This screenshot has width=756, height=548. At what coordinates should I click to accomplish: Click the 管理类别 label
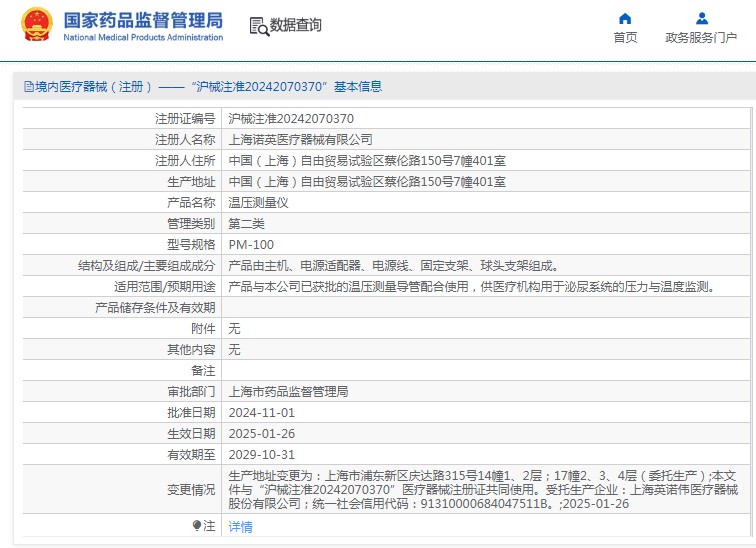(x=191, y=224)
